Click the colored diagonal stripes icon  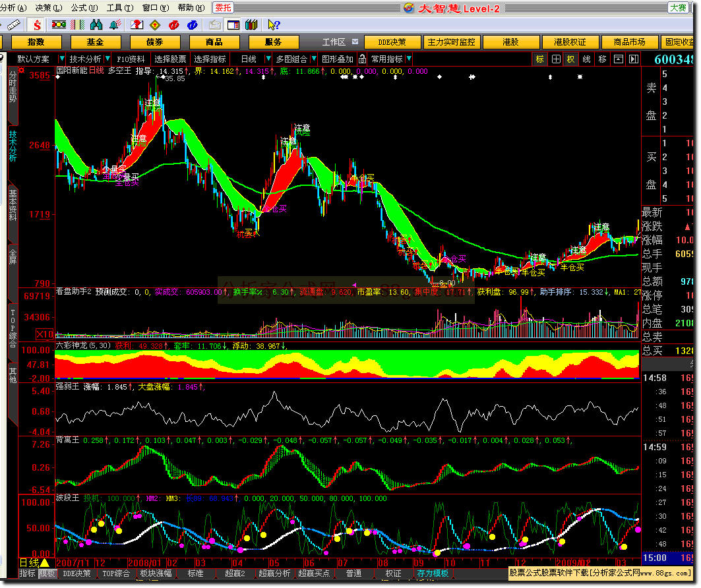(77, 24)
